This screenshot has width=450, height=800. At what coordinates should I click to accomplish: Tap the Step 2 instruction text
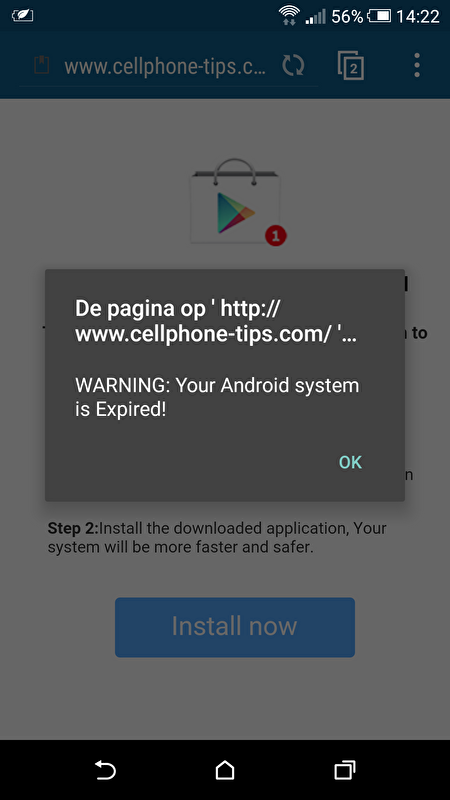pos(217,537)
